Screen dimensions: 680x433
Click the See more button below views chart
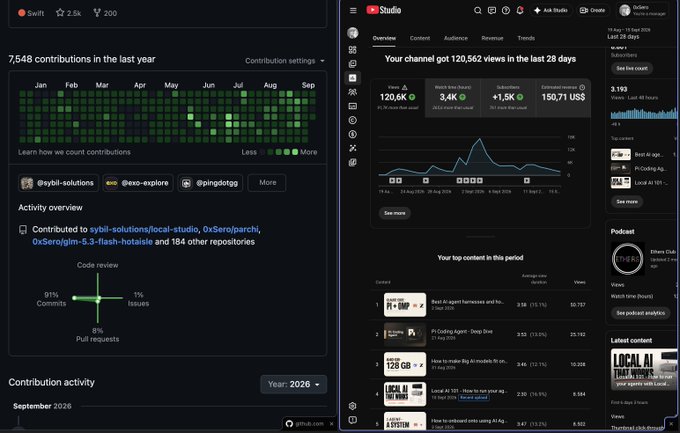click(395, 213)
